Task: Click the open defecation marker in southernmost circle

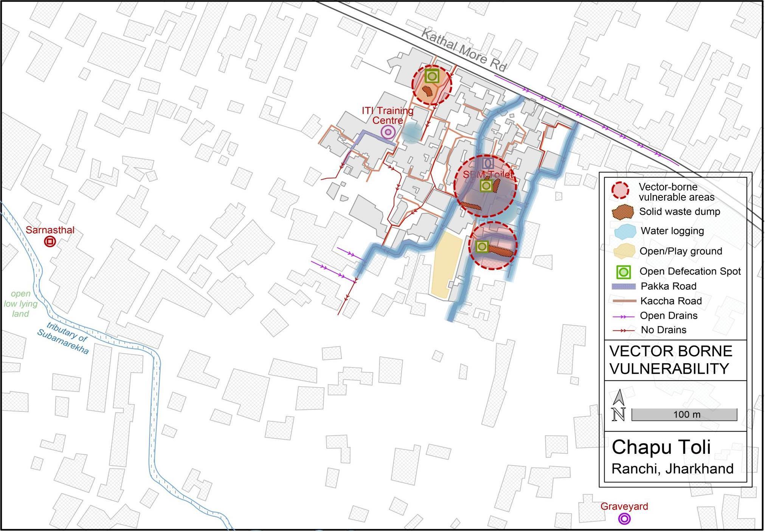Action: click(x=482, y=247)
